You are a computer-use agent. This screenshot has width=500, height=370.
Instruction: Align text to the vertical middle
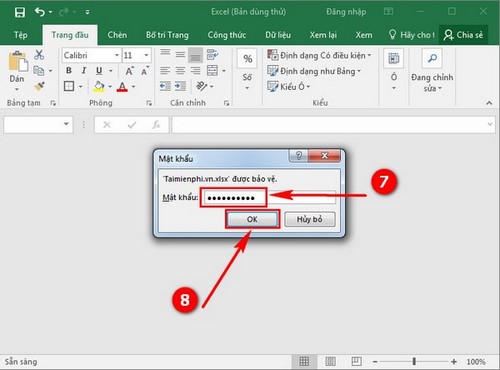(180, 55)
